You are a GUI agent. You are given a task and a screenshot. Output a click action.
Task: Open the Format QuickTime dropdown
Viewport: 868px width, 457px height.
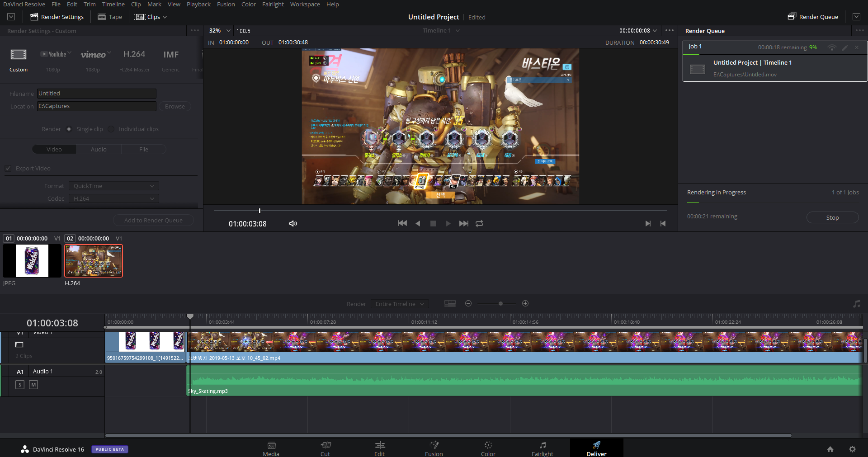[x=114, y=186]
